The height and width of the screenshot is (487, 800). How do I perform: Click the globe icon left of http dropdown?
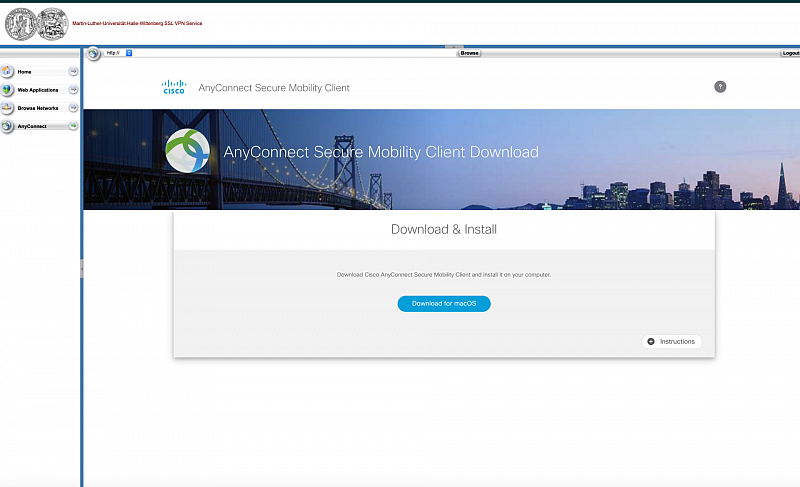[x=93, y=53]
